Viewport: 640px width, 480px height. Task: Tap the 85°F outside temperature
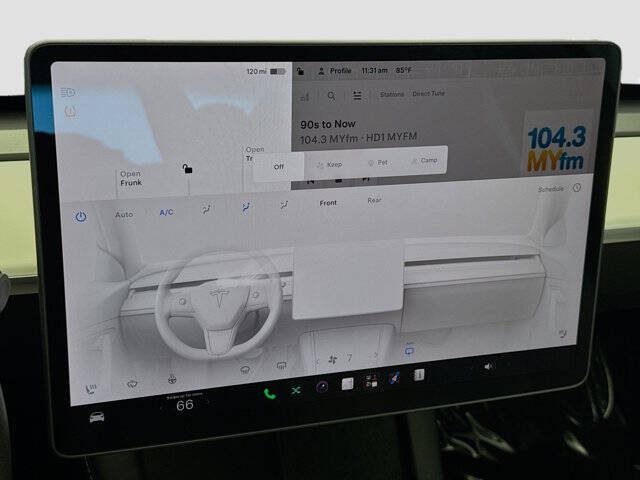click(403, 70)
